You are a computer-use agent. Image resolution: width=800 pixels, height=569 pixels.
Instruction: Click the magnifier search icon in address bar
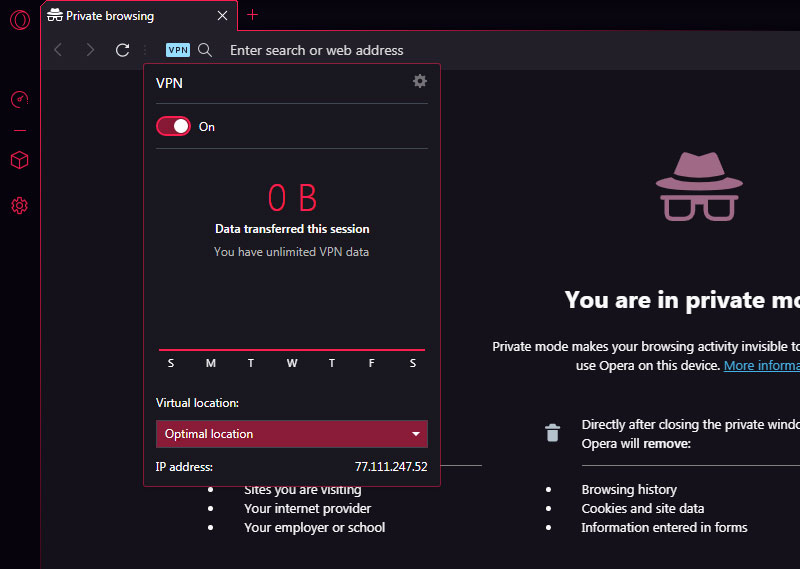click(205, 50)
